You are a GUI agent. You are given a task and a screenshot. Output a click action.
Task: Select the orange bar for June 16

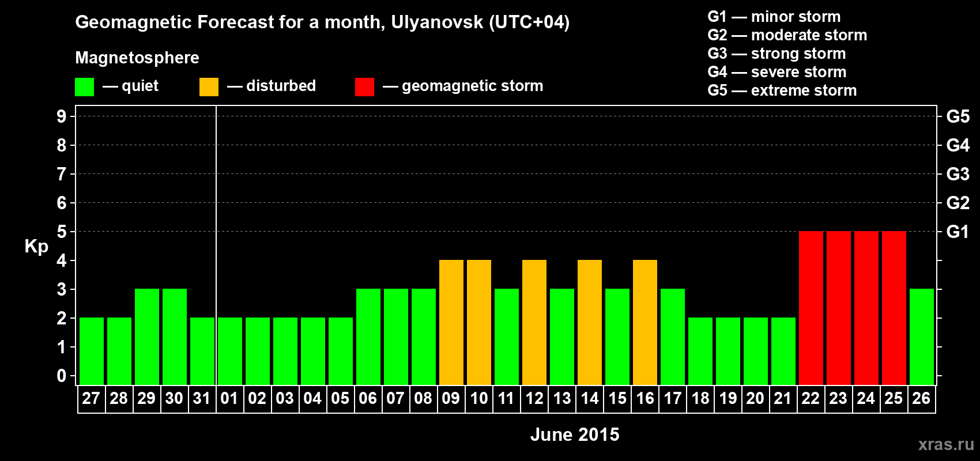645,322
